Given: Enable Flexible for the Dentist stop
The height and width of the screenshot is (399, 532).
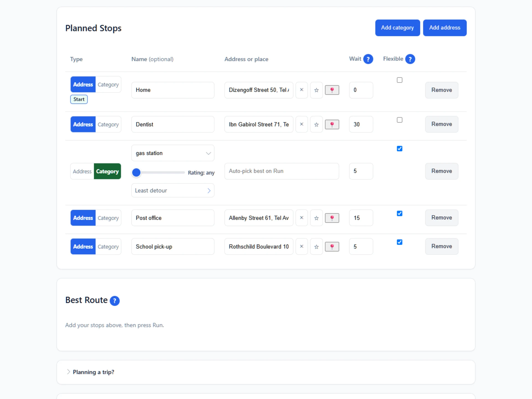Looking at the screenshot, I should [400, 120].
